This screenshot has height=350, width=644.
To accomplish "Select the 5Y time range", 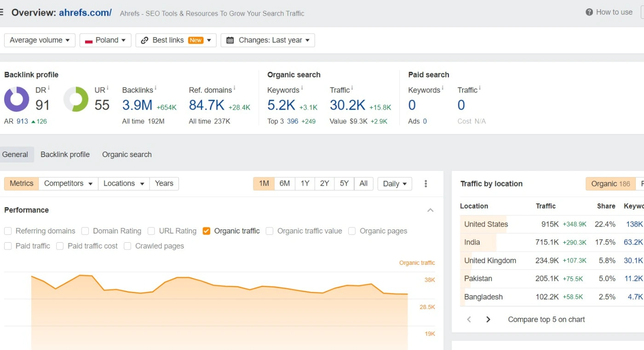I will [x=345, y=184].
